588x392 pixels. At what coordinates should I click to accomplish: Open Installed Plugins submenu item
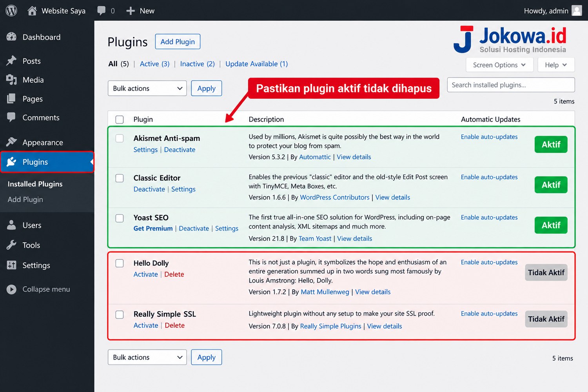coord(35,184)
